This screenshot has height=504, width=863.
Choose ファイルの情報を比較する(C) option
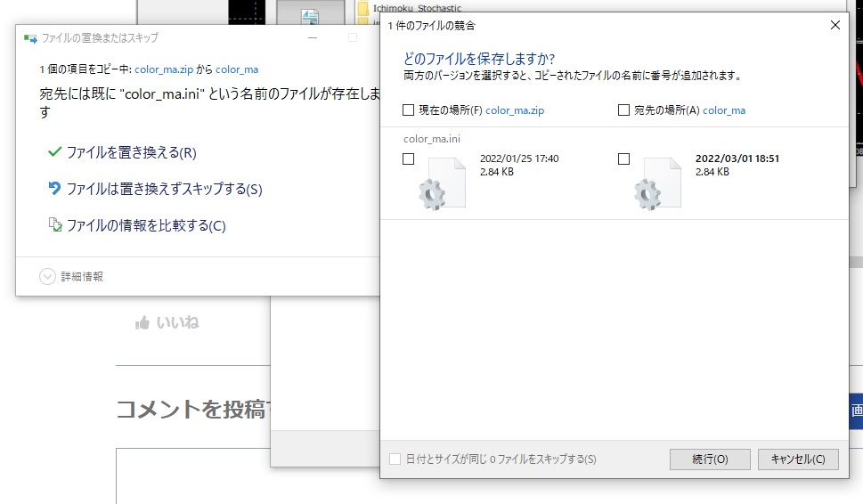coord(146,225)
